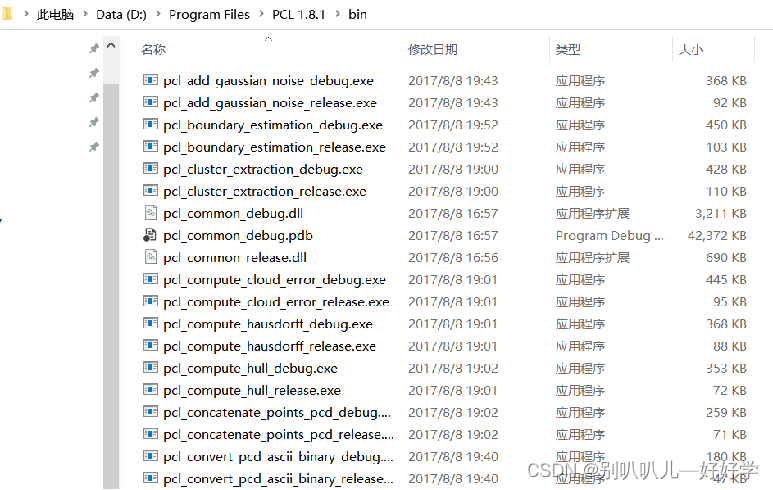The image size is (773, 490).
Task: Click the pcl_compute_cloud_error_release.exe file icon
Action: 150,301
